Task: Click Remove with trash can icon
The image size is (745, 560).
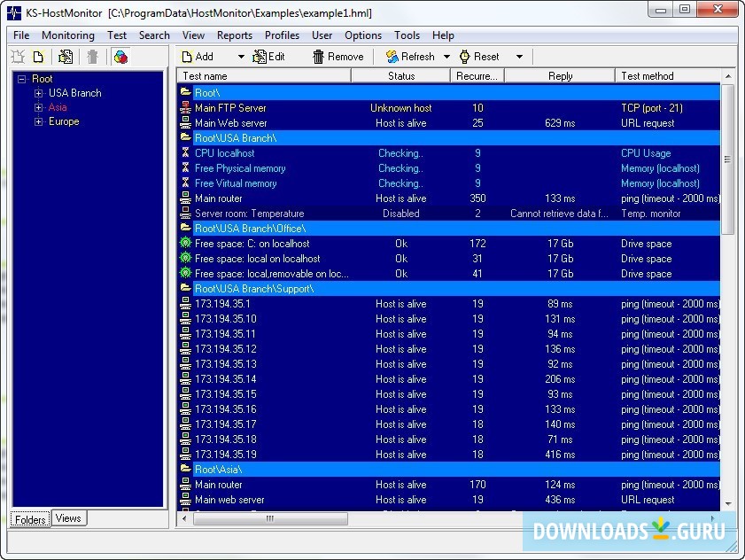Action: click(x=338, y=57)
